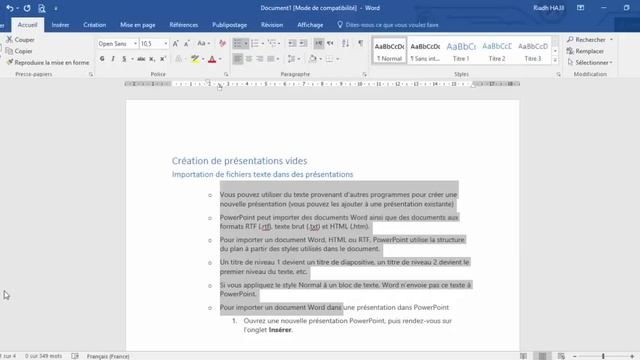The image size is (640, 360).
Task: Open the font color dropdown arrow
Action: pos(220,59)
